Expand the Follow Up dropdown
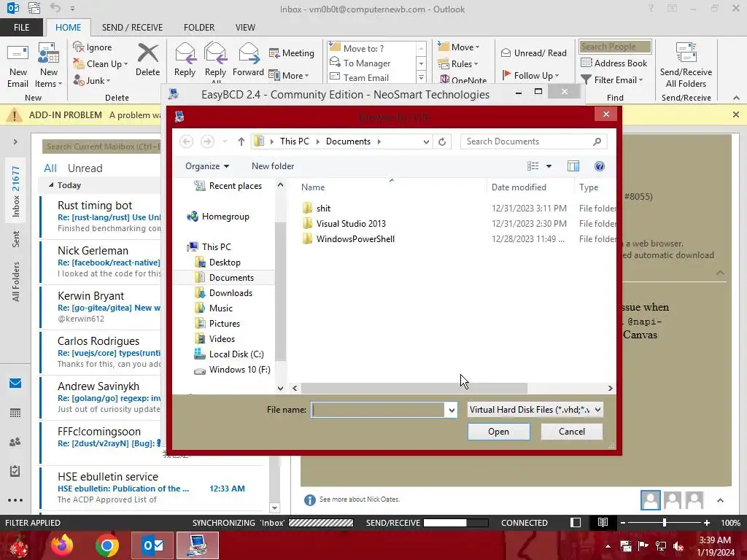This screenshot has height=560, width=747. (x=557, y=76)
